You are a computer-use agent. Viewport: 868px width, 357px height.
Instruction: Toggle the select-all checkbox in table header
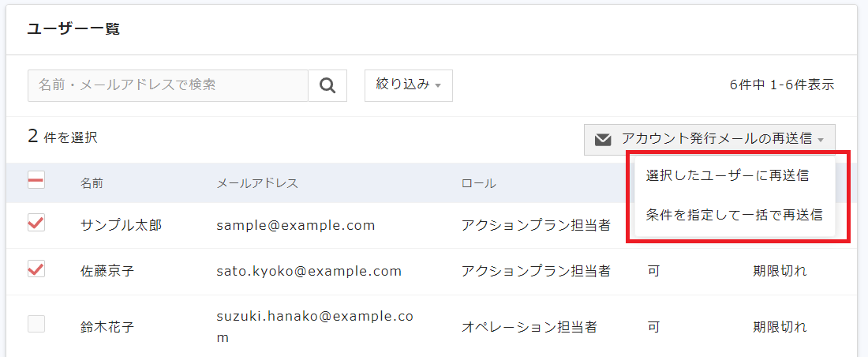click(36, 181)
